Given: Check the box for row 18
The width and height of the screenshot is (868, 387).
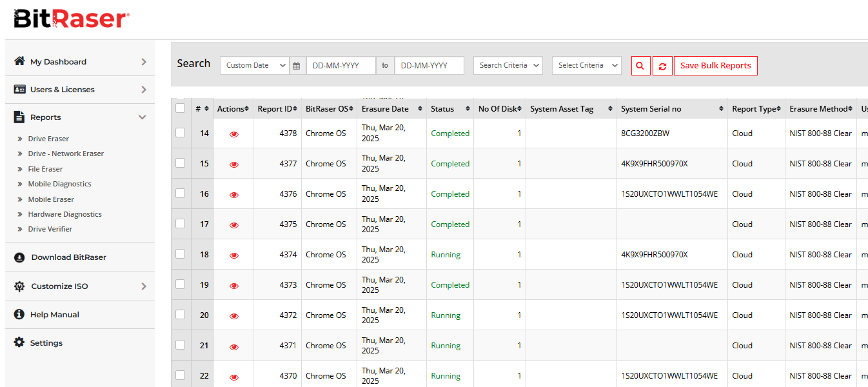Looking at the screenshot, I should point(181,253).
